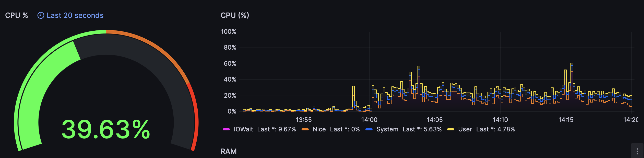Click the blue System legend color swatch
The width and height of the screenshot is (644, 158).
(x=369, y=129)
